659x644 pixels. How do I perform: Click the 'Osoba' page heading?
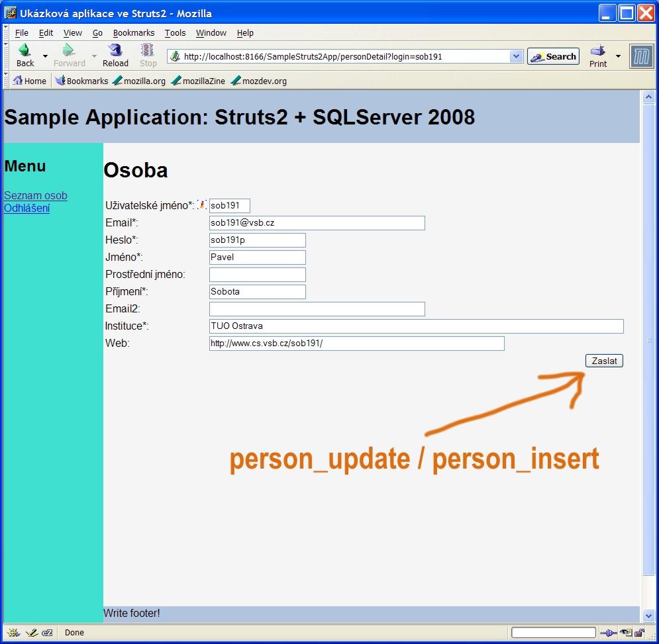pyautogui.click(x=135, y=171)
